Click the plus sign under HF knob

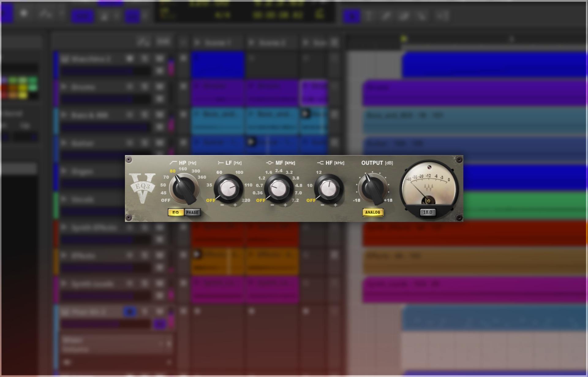(x=335, y=205)
